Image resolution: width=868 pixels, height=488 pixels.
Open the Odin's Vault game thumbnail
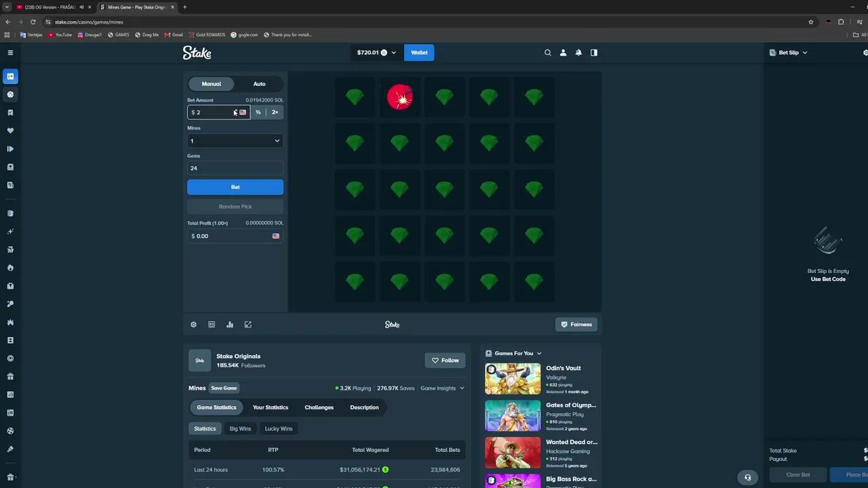click(513, 379)
